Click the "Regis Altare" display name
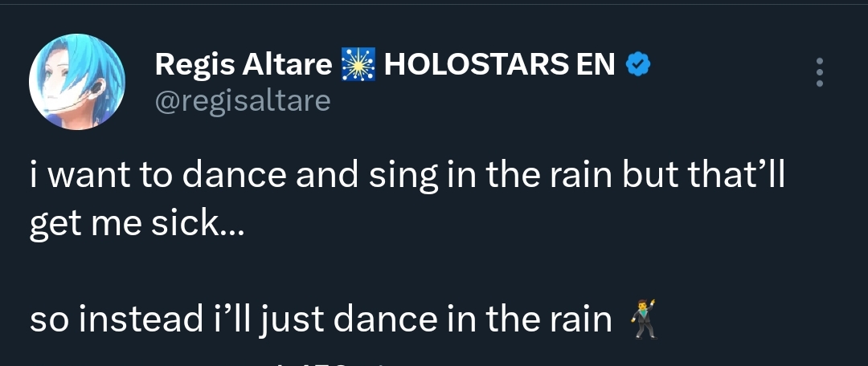The image size is (868, 366). point(242,65)
